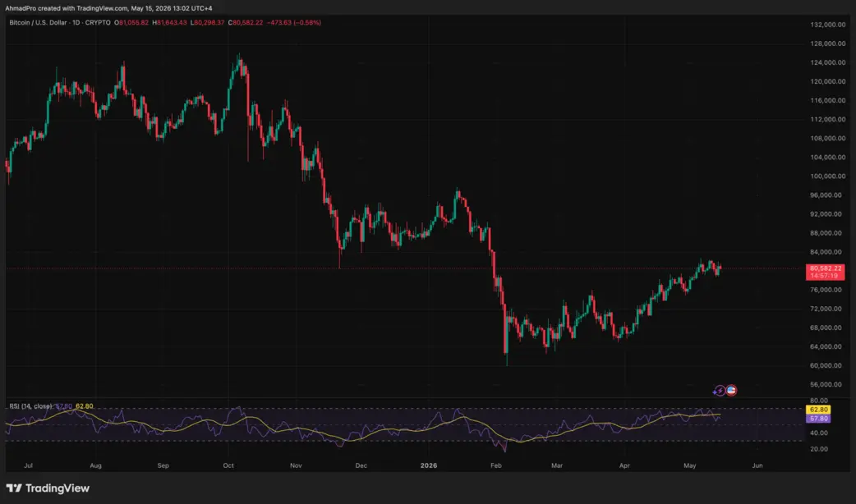Click the TradingView.com attribution text at top
The height and width of the screenshot is (504, 856).
click(97, 9)
